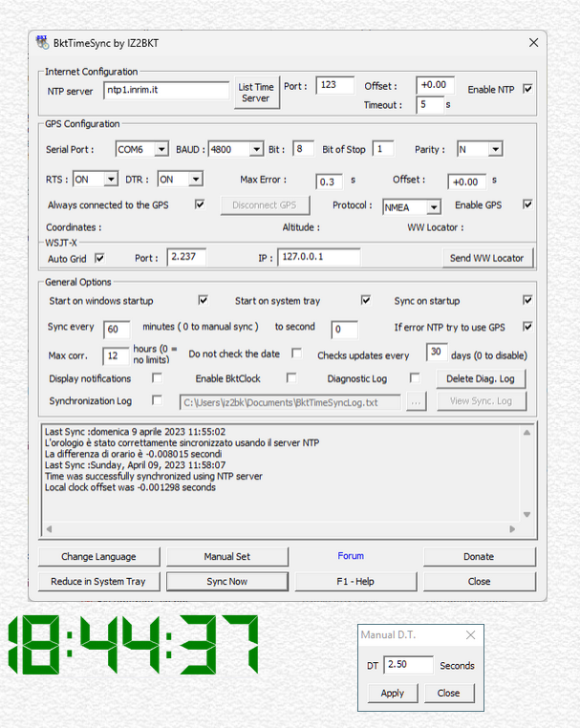Viewport: 580px width, 728px height.
Task: Open the Forum link
Action: click(351, 556)
